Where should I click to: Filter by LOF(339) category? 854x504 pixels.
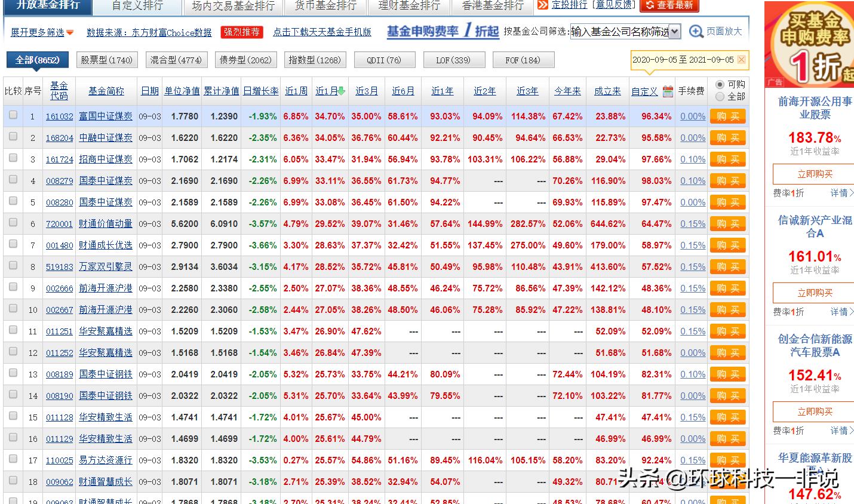pyautogui.click(x=453, y=60)
